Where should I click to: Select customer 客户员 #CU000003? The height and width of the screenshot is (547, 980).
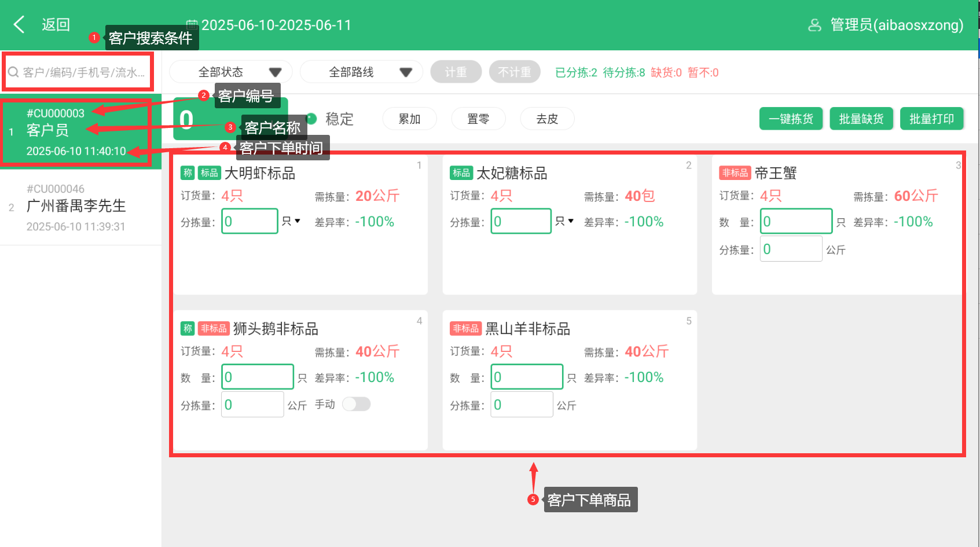coord(75,131)
